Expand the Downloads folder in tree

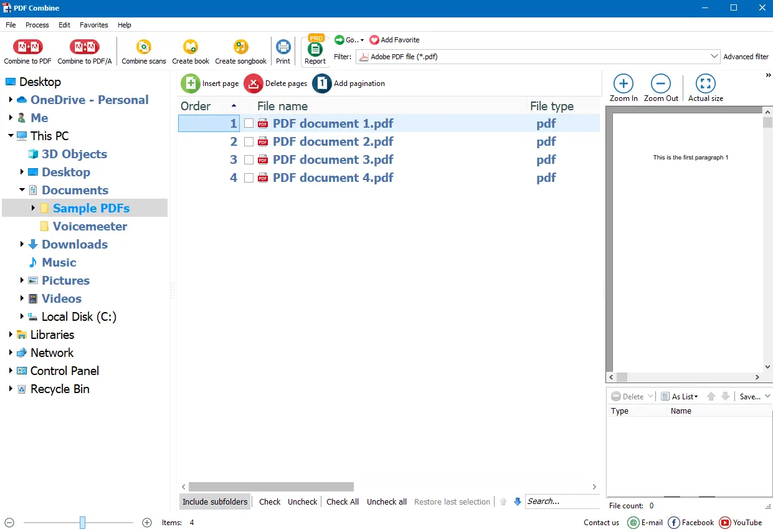[x=22, y=244]
